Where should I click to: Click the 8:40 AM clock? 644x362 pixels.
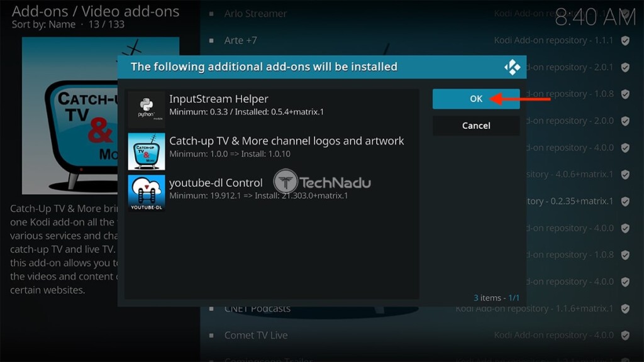tap(595, 18)
